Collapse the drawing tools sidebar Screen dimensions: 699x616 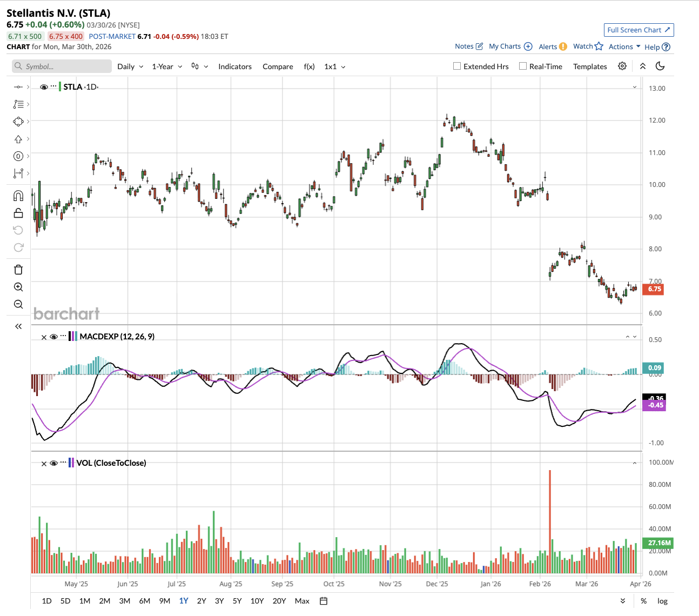coord(18,326)
